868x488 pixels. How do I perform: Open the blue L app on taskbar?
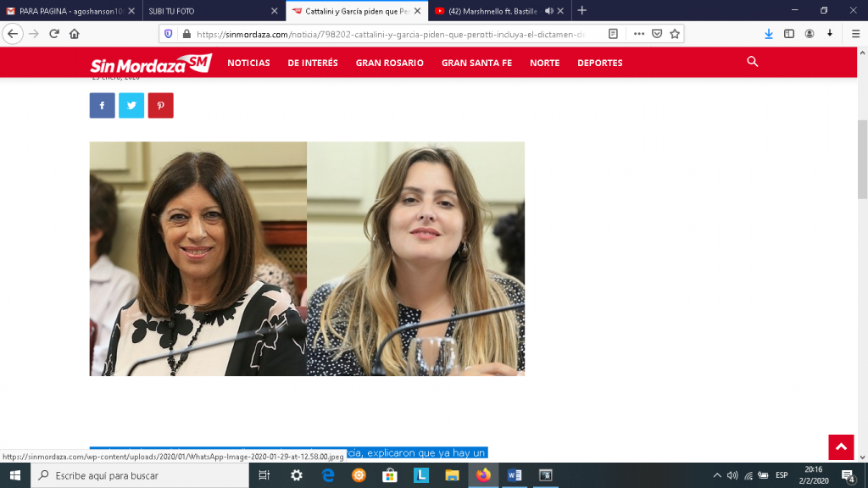coord(420,475)
